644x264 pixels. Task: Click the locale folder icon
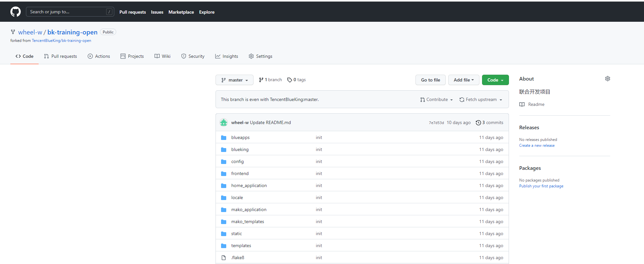(224, 198)
